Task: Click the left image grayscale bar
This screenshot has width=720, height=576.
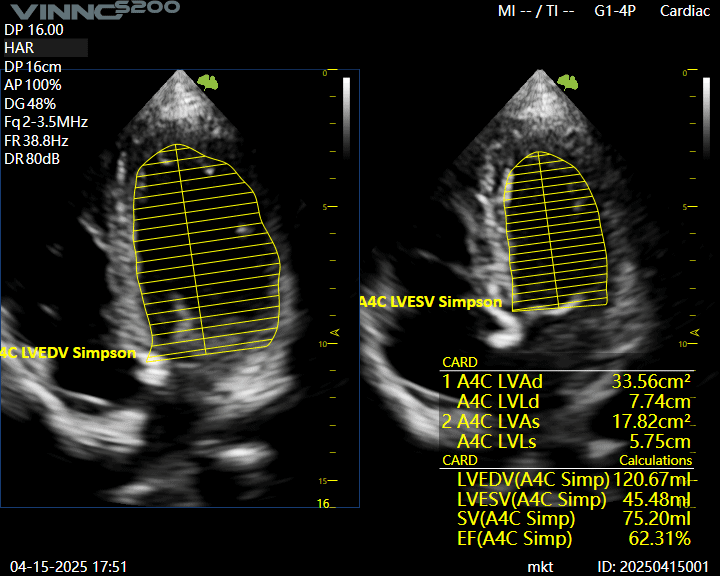Action: pyautogui.click(x=347, y=98)
